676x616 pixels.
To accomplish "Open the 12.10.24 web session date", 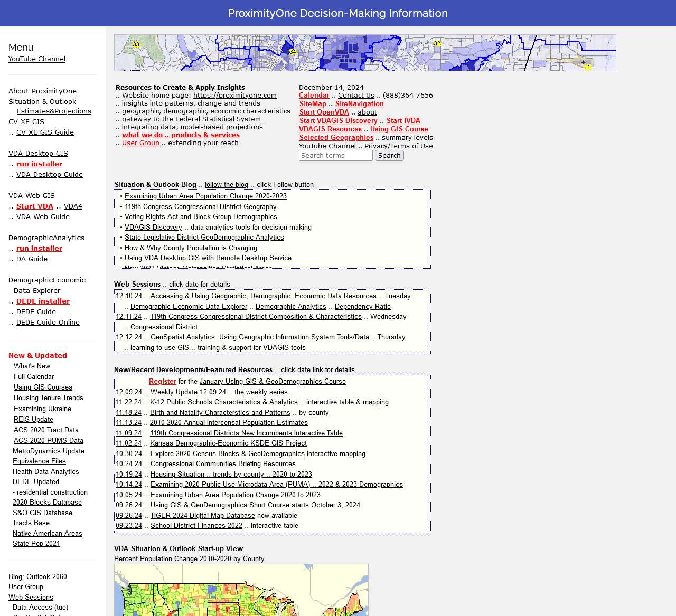I will 129,296.
